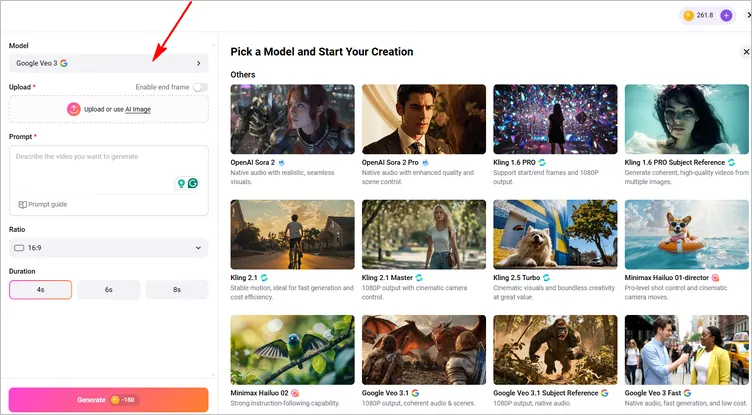
Task: Click the Kling 2.5 Turbo logo icon
Action: click(x=546, y=278)
